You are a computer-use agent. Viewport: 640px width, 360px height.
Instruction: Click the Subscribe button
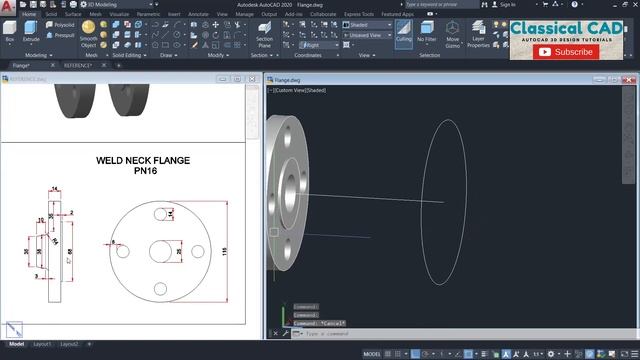(x=566, y=52)
